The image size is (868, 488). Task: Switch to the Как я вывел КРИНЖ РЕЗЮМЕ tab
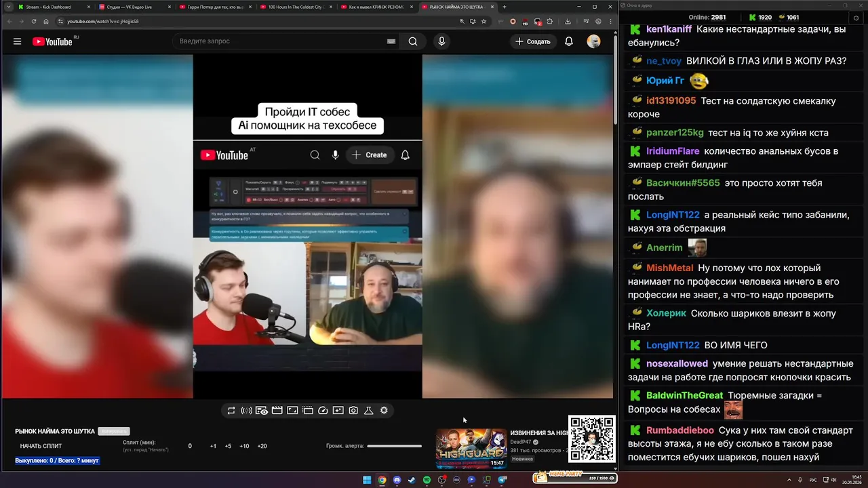[x=376, y=7]
